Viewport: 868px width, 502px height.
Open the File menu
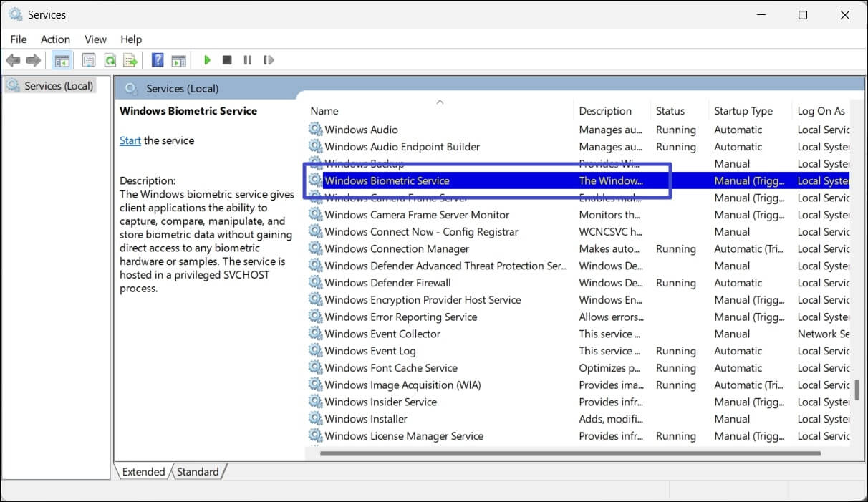click(x=19, y=39)
